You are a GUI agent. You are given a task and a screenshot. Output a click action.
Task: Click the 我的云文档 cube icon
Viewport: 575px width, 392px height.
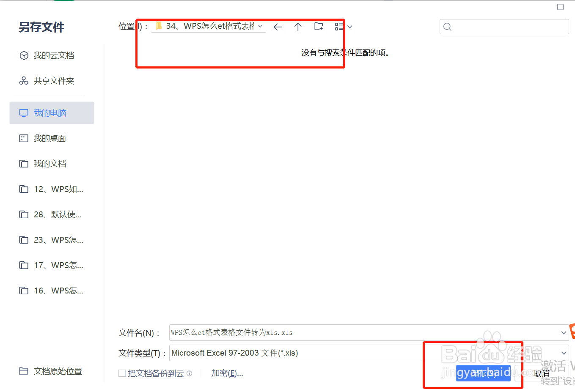point(24,55)
